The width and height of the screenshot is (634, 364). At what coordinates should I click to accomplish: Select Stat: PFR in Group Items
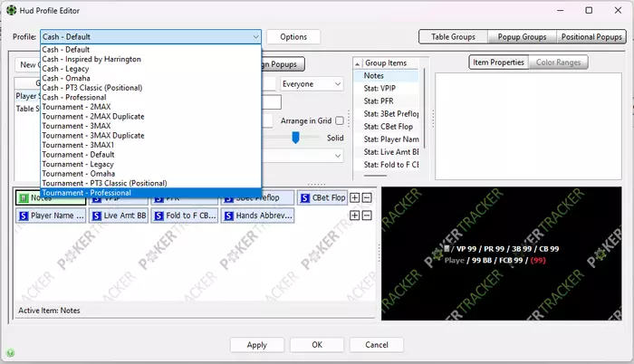click(386, 101)
